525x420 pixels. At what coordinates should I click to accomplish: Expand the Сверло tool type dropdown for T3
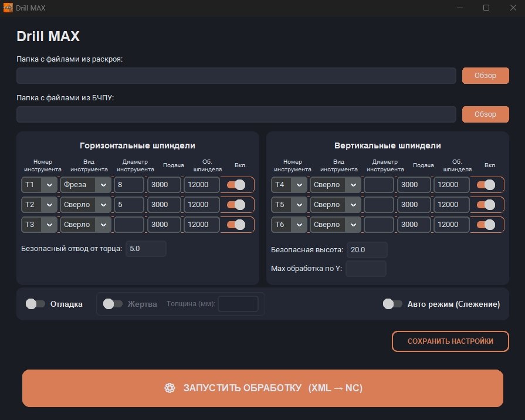click(x=86, y=225)
